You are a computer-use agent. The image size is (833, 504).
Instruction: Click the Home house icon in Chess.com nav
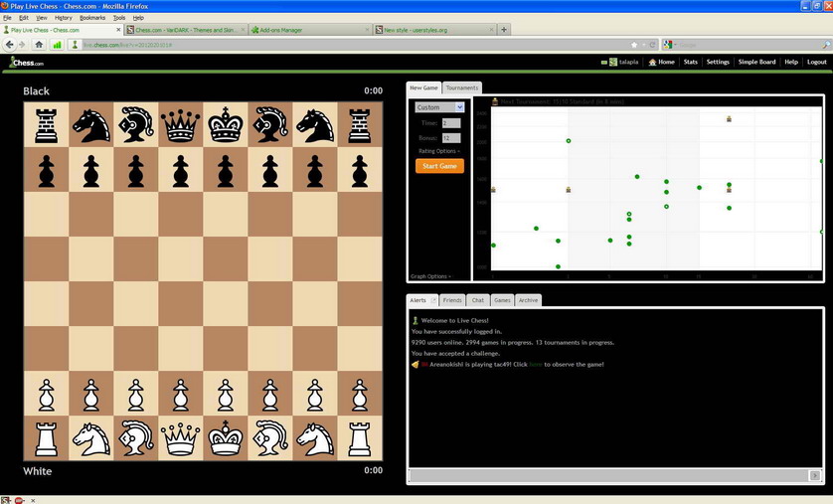[652, 63]
